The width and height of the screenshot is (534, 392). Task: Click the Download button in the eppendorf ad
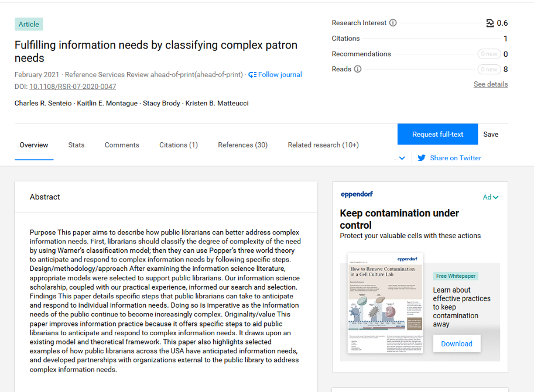(457, 343)
